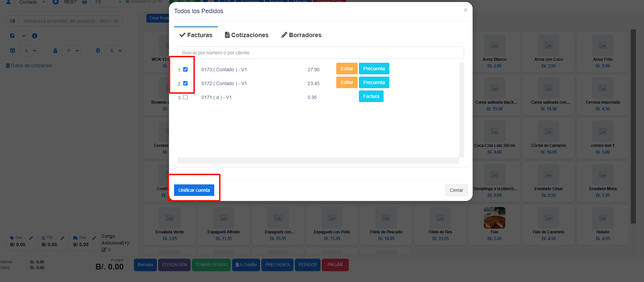
Task: Click the waiter person icon
Action: 55,51
